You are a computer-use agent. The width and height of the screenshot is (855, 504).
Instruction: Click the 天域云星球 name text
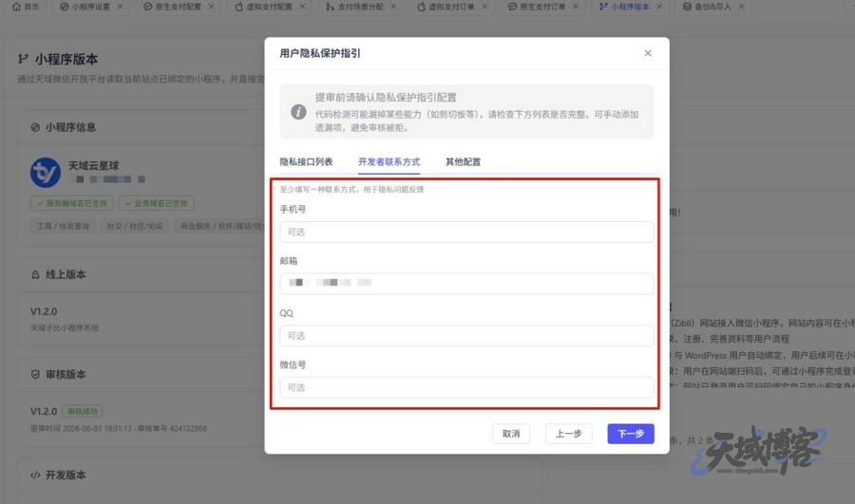click(93, 166)
